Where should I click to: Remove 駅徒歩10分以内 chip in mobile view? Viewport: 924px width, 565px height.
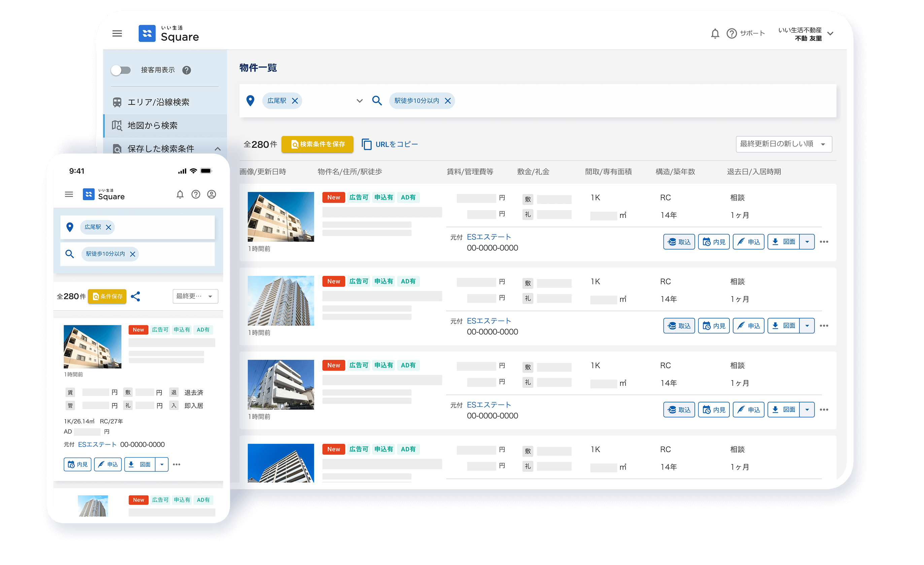[x=132, y=254]
